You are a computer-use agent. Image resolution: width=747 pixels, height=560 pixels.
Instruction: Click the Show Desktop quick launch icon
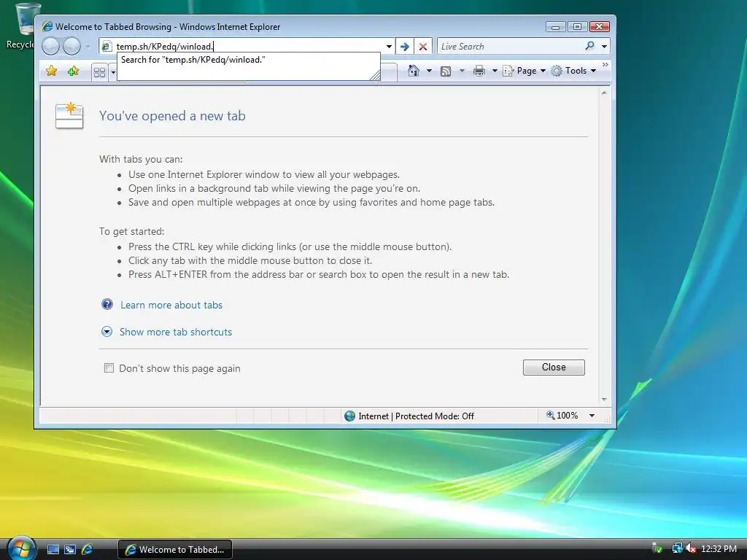53,550
